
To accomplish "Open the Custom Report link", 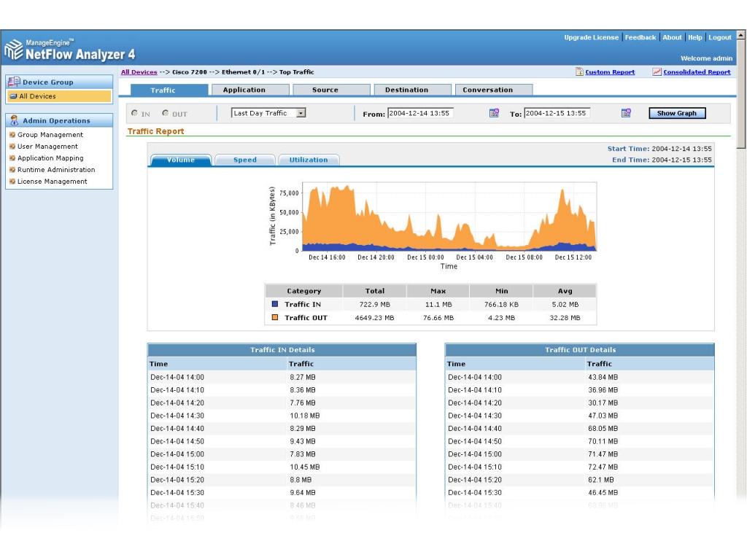I will [x=610, y=72].
